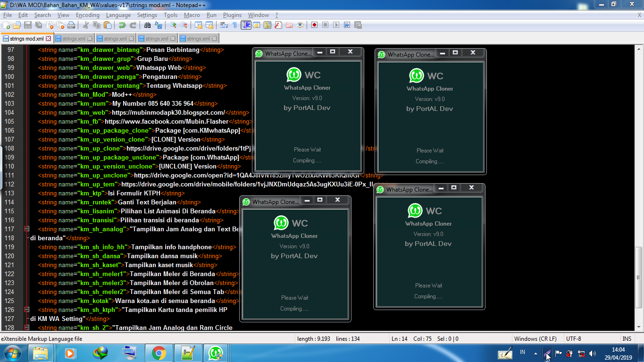Click the stop macro recording icon

[x=326, y=25]
